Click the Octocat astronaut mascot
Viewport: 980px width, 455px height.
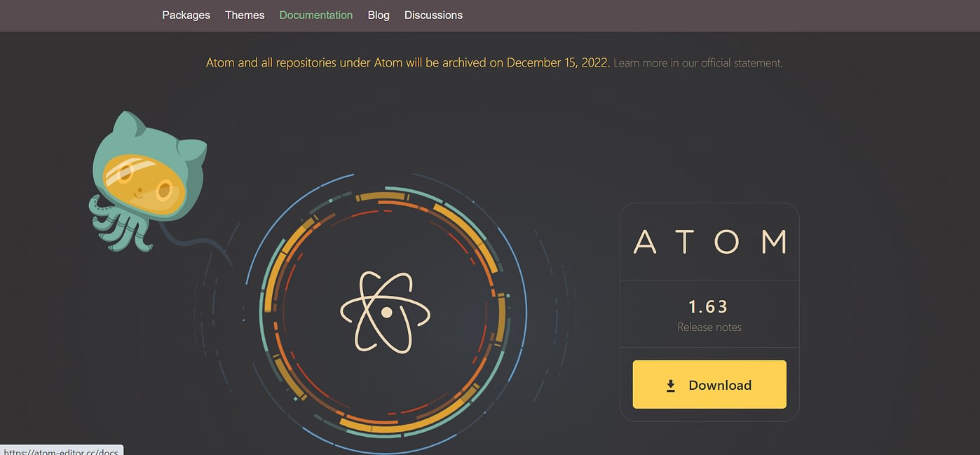pos(147,181)
